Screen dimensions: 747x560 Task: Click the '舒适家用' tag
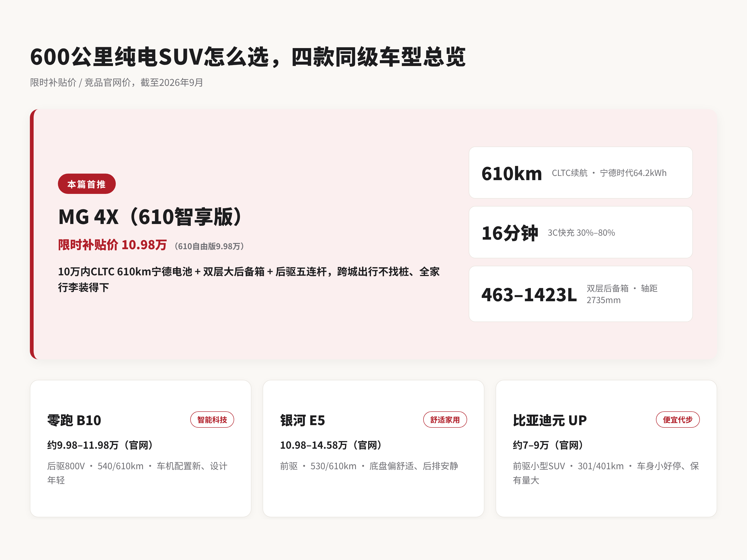pyautogui.click(x=445, y=420)
